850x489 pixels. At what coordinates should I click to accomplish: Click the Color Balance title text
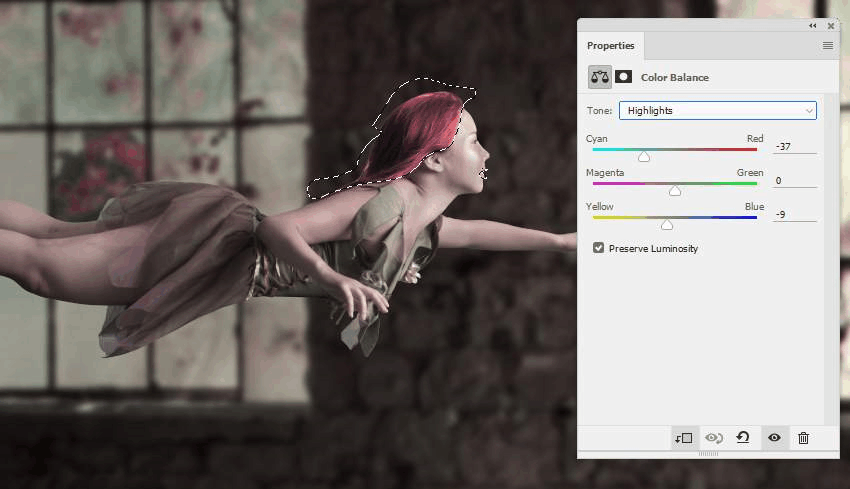tap(675, 78)
